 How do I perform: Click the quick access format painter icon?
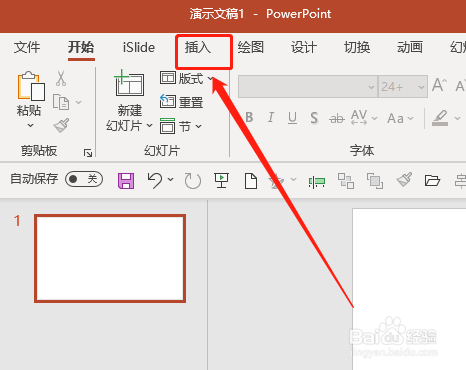tap(404, 180)
